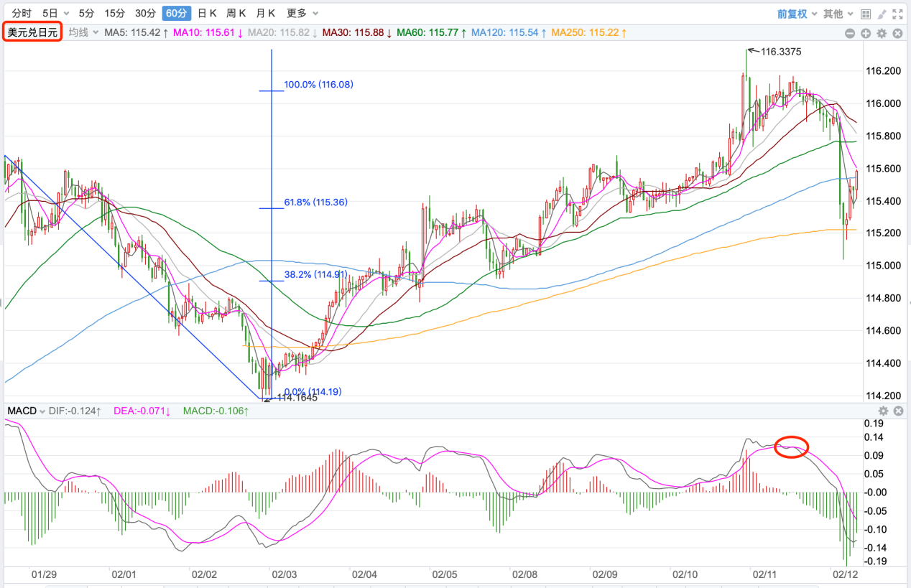Select the 30分 interval tab
Image resolution: width=911 pixels, height=588 pixels.
(145, 13)
